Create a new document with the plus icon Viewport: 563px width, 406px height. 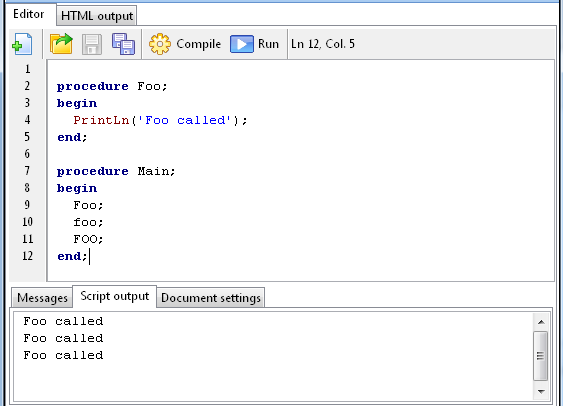tap(22, 44)
